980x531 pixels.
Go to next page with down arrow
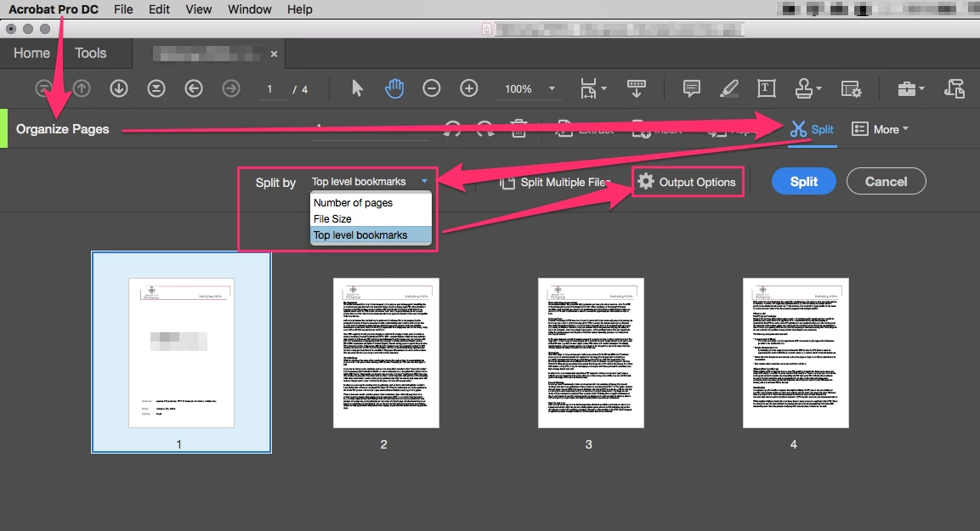tap(119, 88)
